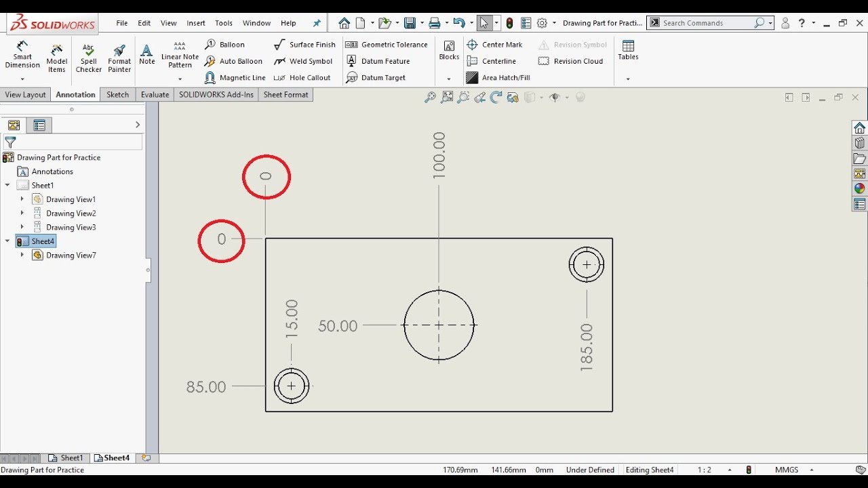The height and width of the screenshot is (488, 868).
Task: Collapse the Sheet1 tree node
Action: 7,185
